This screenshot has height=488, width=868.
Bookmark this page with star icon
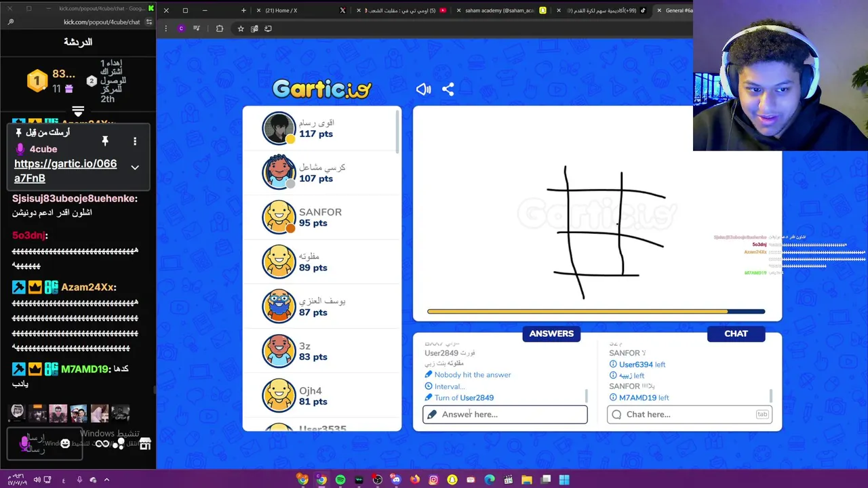pos(240,28)
